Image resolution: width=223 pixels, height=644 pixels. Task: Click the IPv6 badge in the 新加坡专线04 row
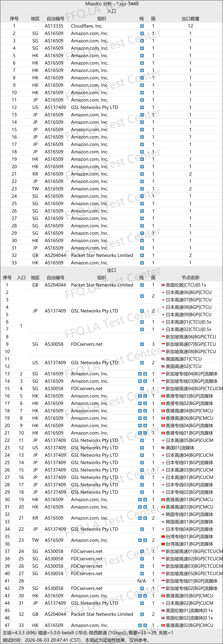coord(145,374)
